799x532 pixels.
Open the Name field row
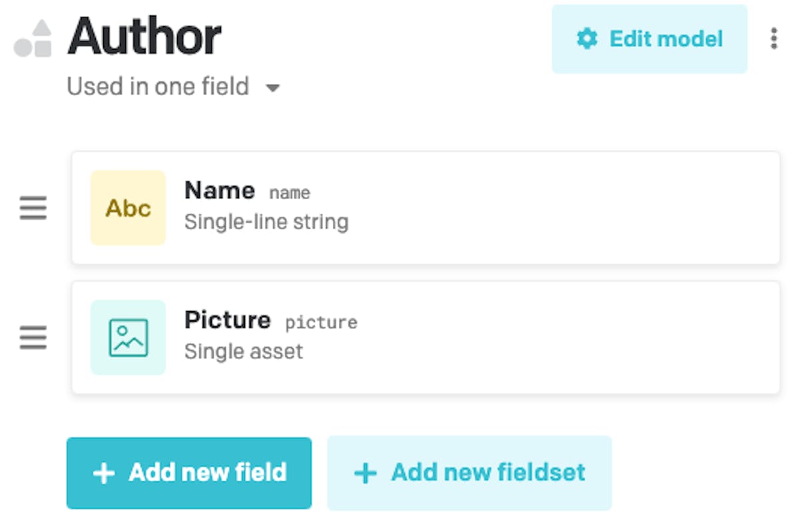point(425,208)
